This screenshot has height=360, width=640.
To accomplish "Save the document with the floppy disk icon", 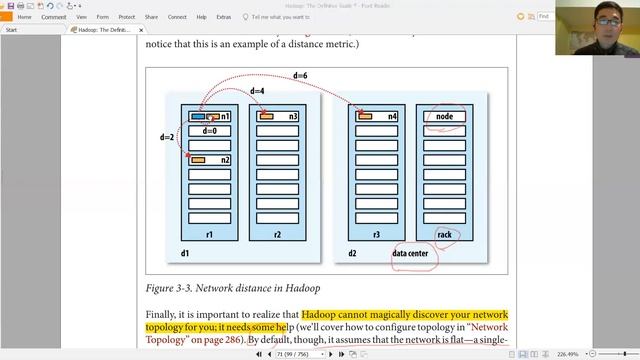I will pyautogui.click(x=11, y=6).
